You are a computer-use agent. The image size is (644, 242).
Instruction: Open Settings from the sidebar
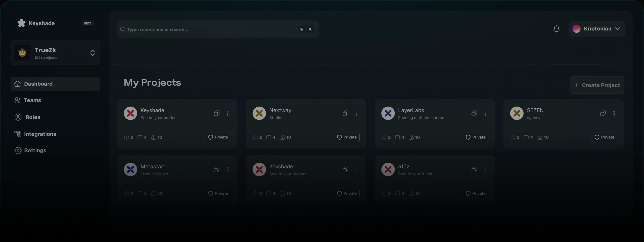(35, 150)
